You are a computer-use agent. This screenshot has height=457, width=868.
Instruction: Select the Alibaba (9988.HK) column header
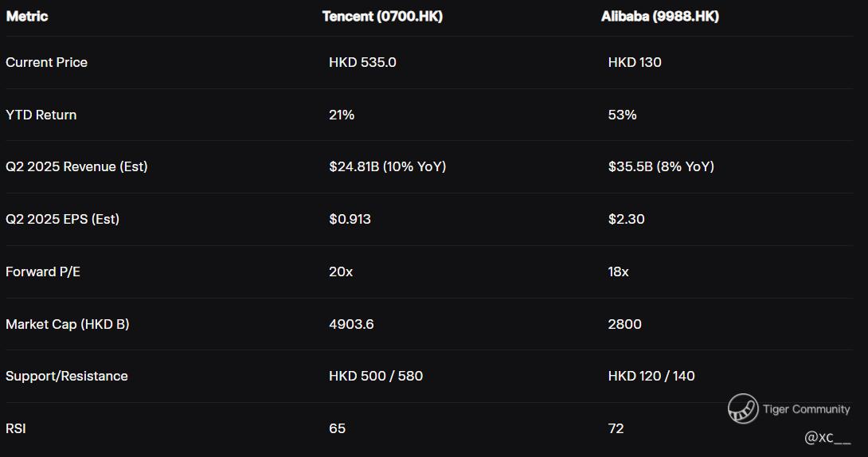659,16
